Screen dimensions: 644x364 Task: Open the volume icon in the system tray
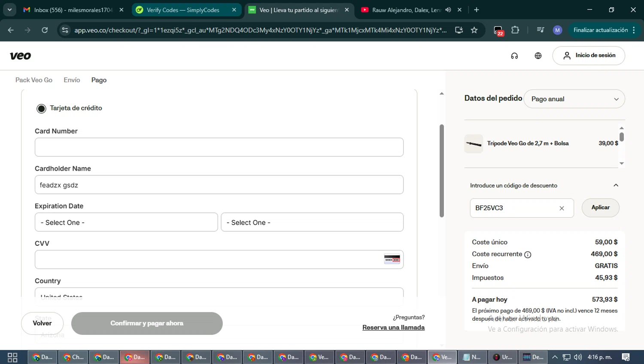pos(578,357)
